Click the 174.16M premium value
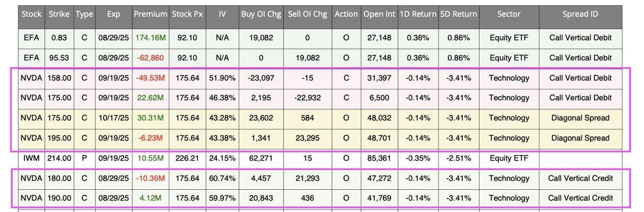The height and width of the screenshot is (212, 644). tap(150, 38)
